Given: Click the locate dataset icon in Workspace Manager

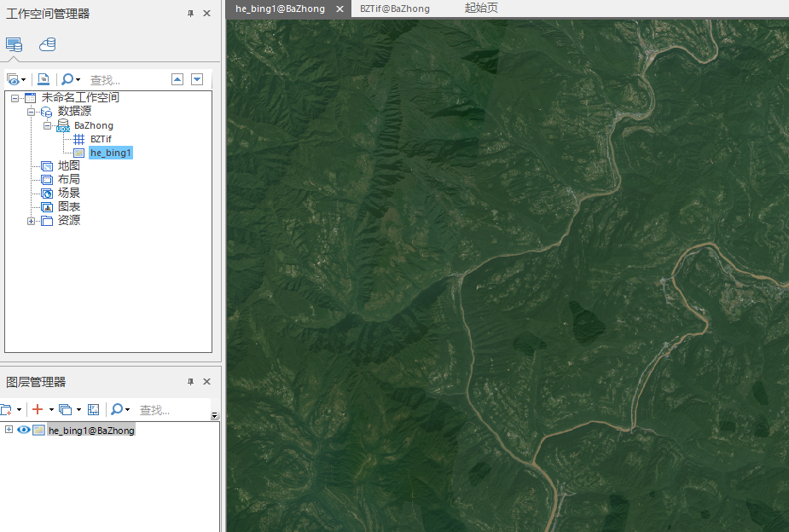Looking at the screenshot, I should click(44, 79).
